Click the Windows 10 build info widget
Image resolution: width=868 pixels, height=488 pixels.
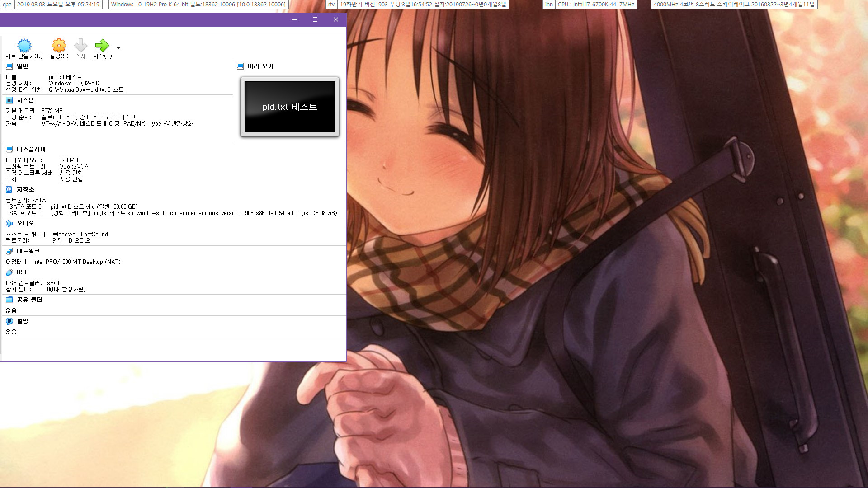coord(198,5)
